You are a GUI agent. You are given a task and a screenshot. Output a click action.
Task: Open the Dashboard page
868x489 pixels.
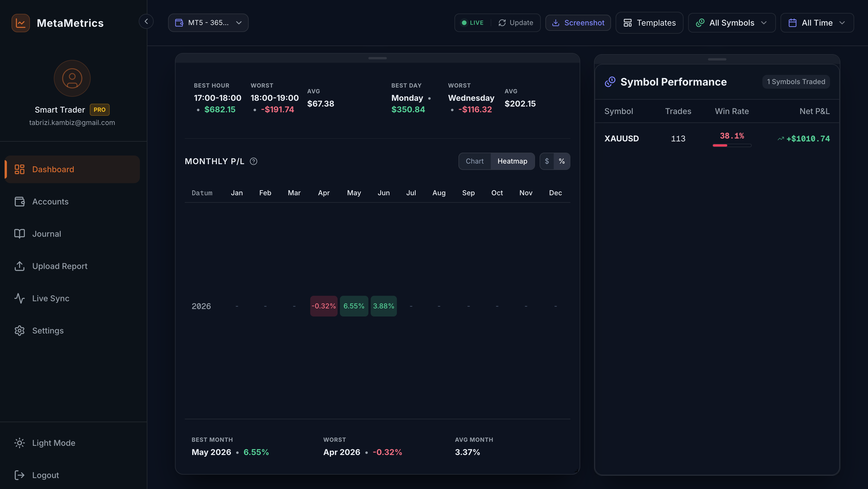72,169
